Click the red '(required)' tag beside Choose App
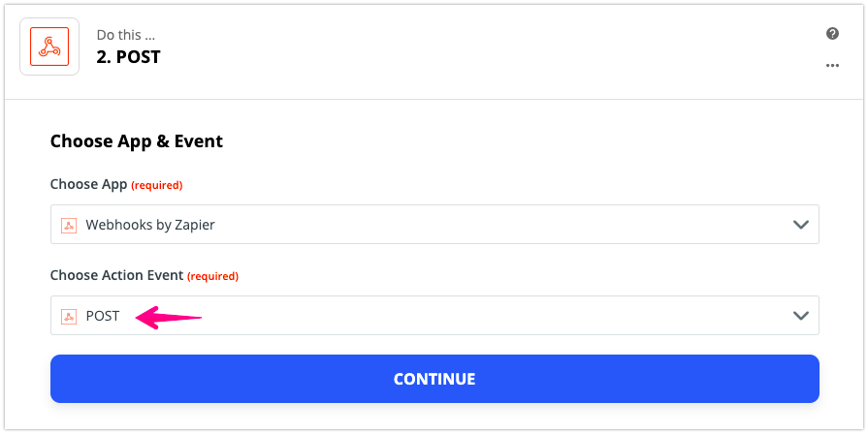Screen dimensions: 868x434 click(157, 185)
